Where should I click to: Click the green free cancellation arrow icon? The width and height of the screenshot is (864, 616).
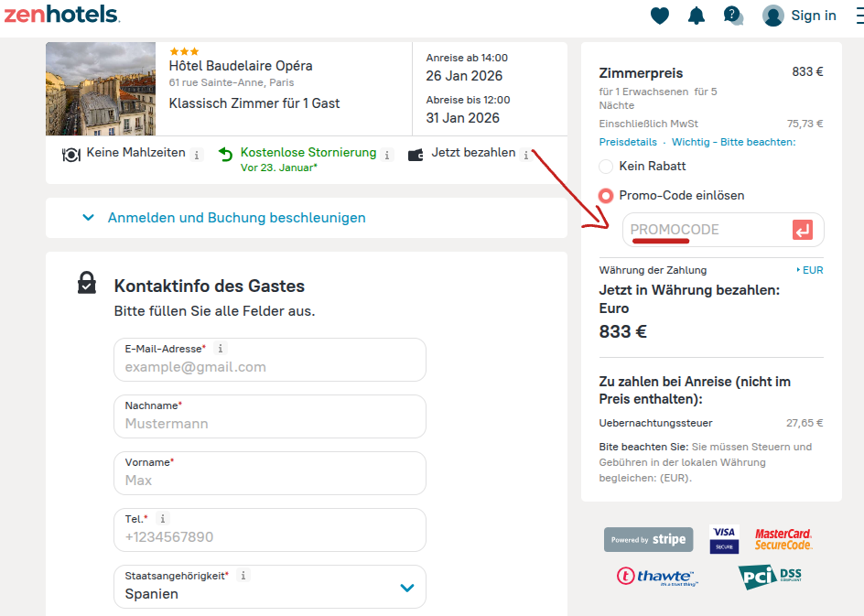[225, 155]
